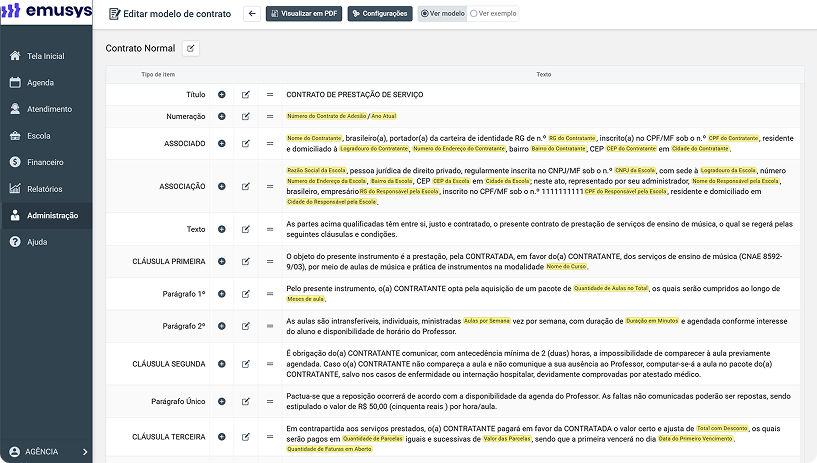Click the plus icon on Parágrafo Único row

pyautogui.click(x=221, y=402)
